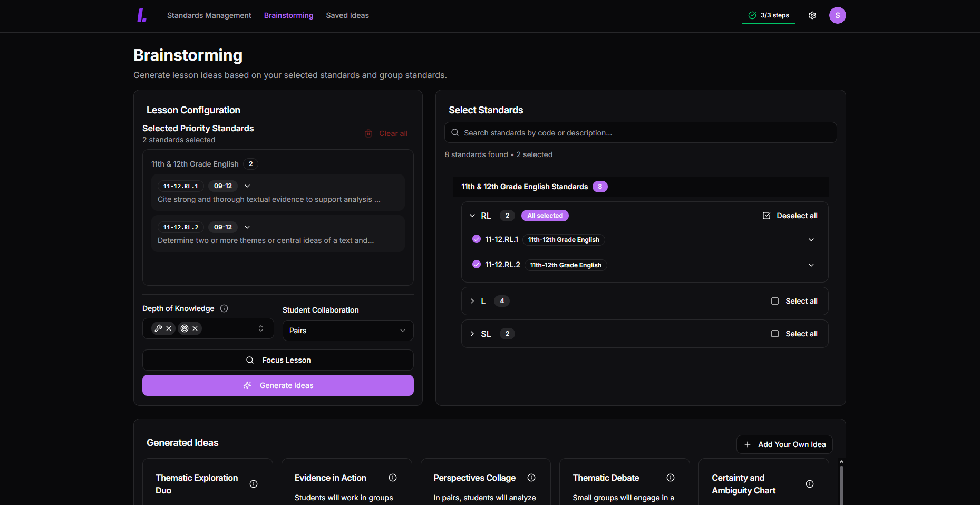This screenshot has height=505, width=980.
Task: Collapse the RL standards group
Action: pos(472,216)
